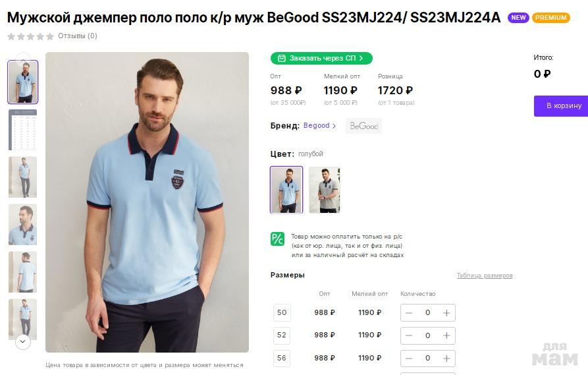
Task: Select size 50 box
Action: click(282, 312)
